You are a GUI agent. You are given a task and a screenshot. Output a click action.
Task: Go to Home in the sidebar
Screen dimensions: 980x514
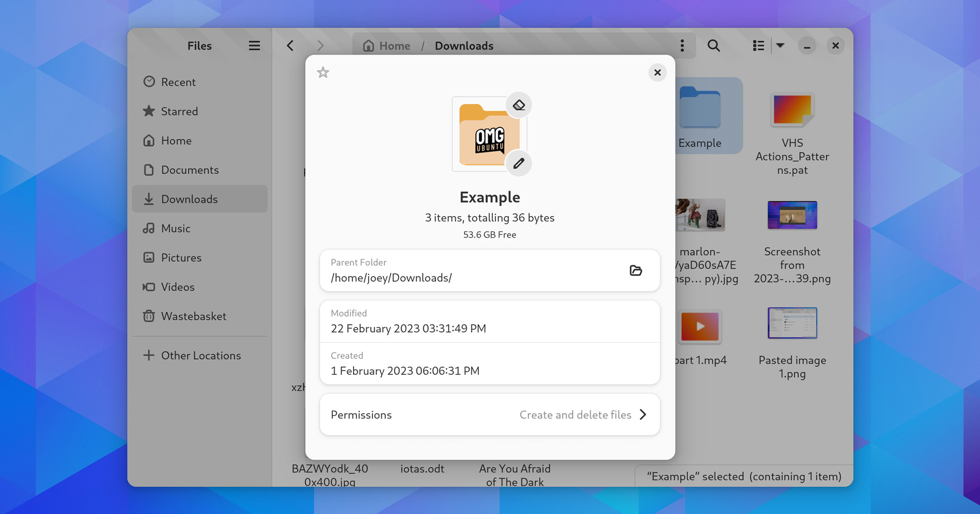200,141
